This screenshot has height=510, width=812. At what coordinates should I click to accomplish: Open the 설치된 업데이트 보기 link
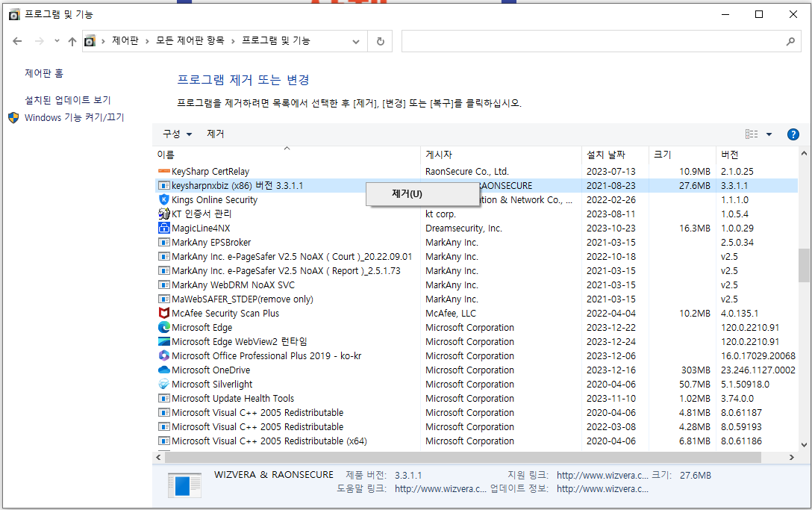(x=69, y=99)
